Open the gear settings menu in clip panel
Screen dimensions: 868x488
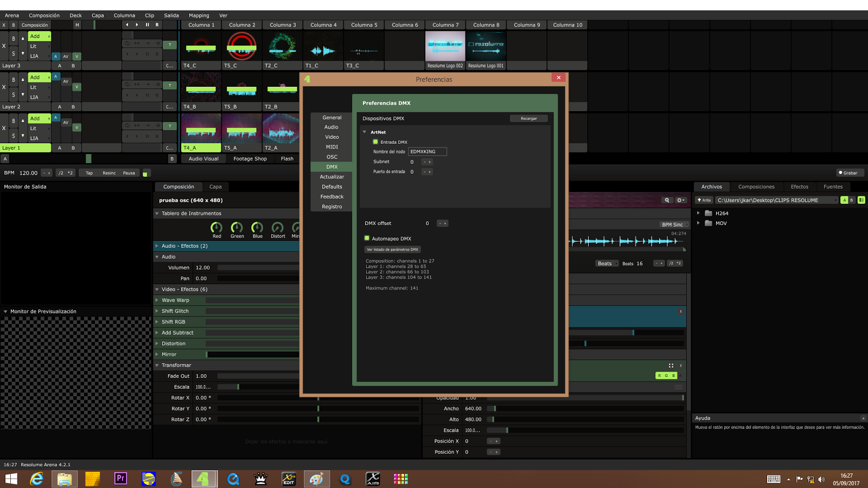click(680, 200)
